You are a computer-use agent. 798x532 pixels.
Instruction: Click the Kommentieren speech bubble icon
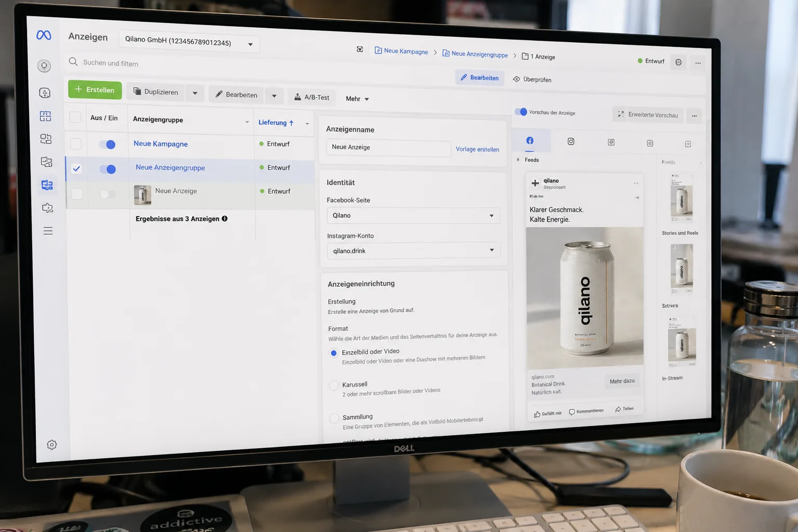pyautogui.click(x=571, y=412)
